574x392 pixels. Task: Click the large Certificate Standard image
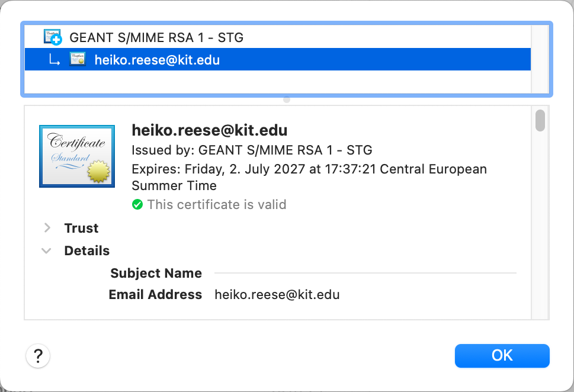click(x=77, y=156)
